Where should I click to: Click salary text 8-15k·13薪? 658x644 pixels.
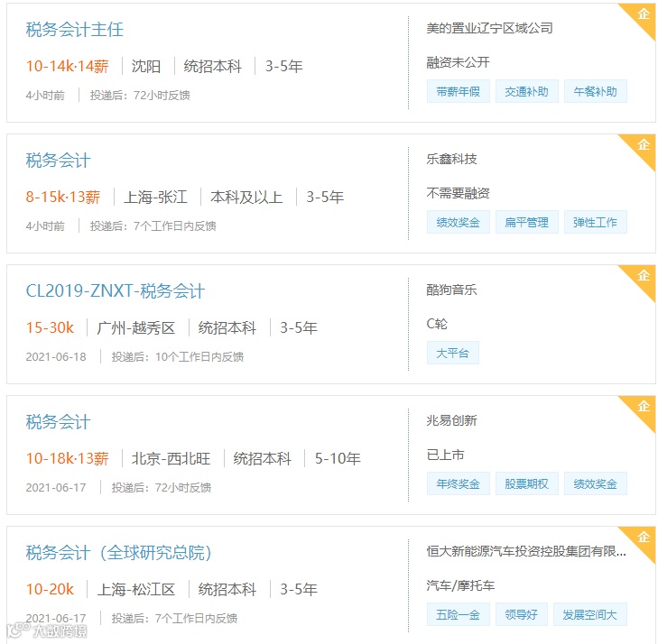pos(63,197)
